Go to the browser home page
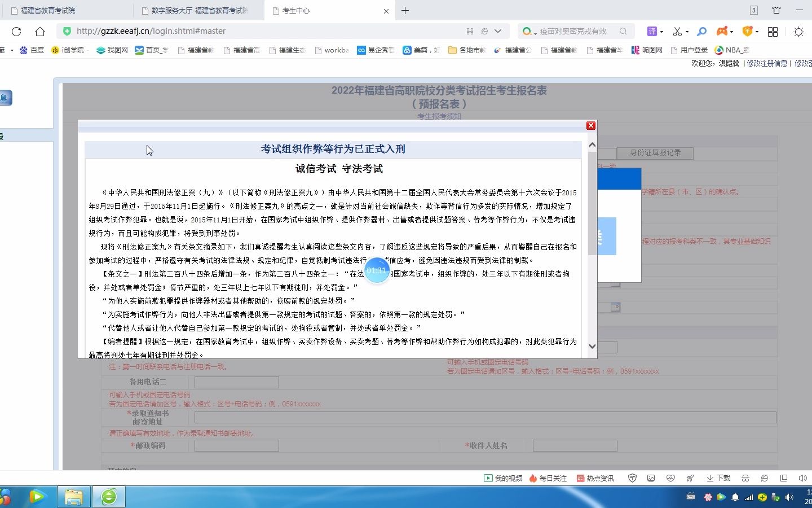 (39, 31)
